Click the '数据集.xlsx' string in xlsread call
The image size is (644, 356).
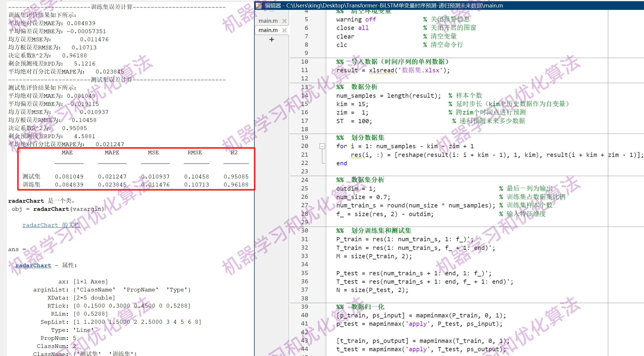tap(420, 70)
